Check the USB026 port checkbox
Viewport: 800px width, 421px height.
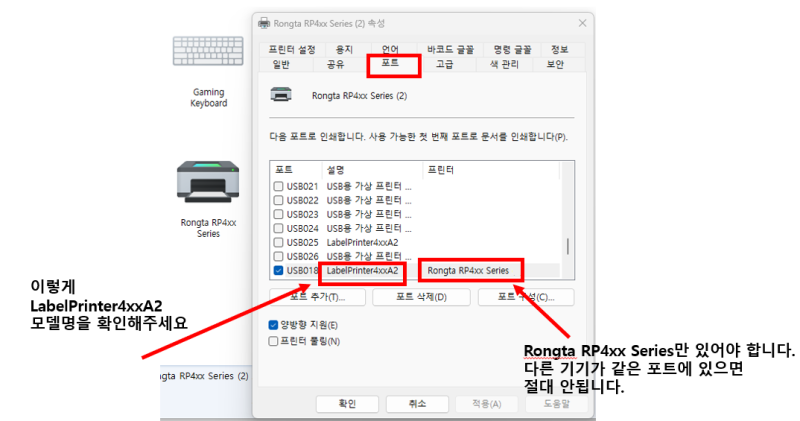(x=278, y=256)
